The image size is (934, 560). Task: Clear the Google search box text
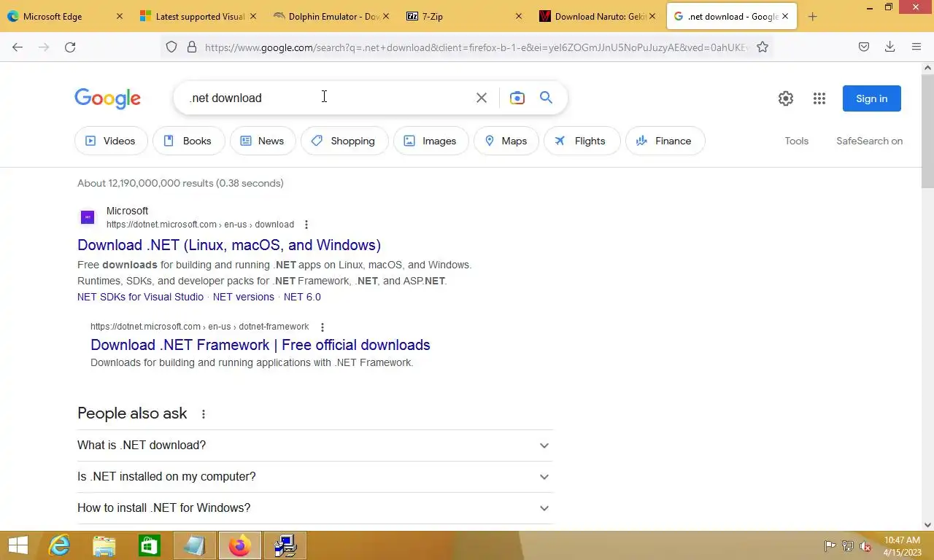(481, 98)
